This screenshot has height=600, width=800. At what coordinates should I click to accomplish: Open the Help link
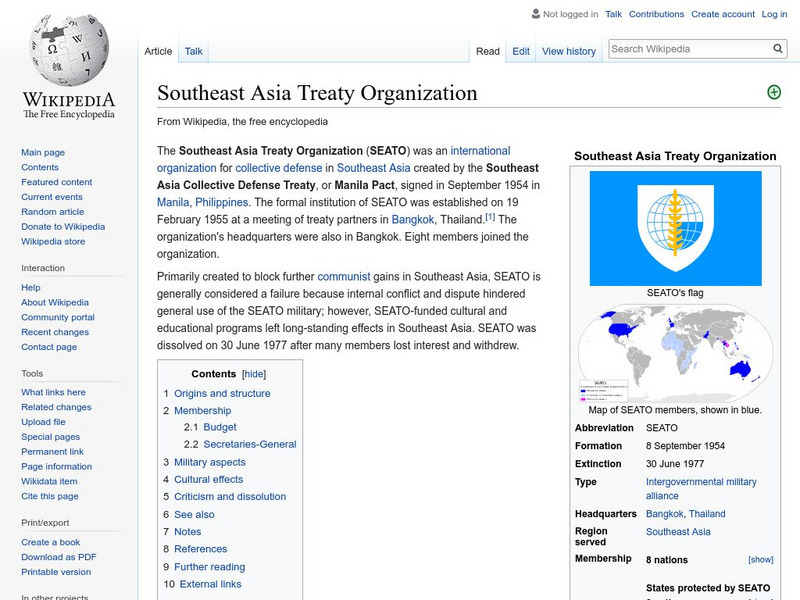[x=31, y=287]
